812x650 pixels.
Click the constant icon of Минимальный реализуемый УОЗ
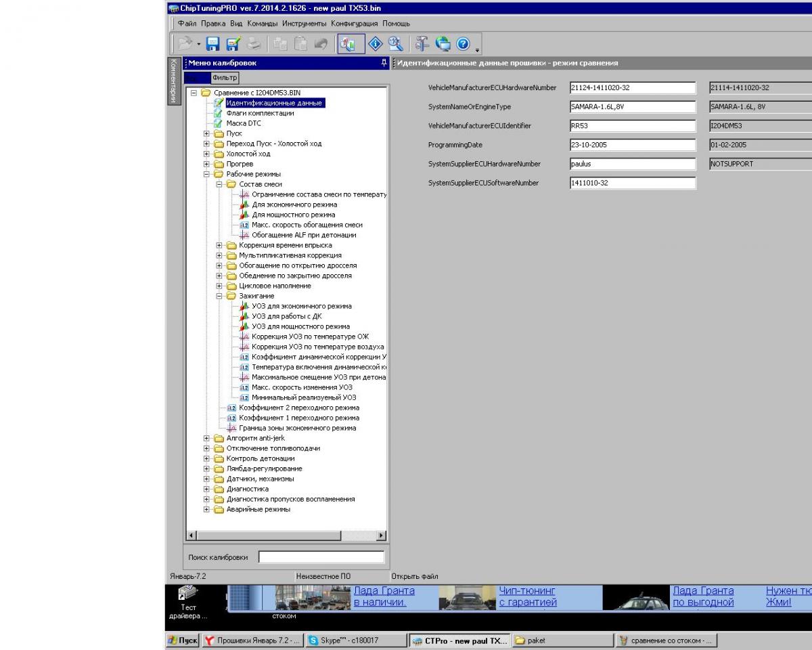(x=245, y=397)
